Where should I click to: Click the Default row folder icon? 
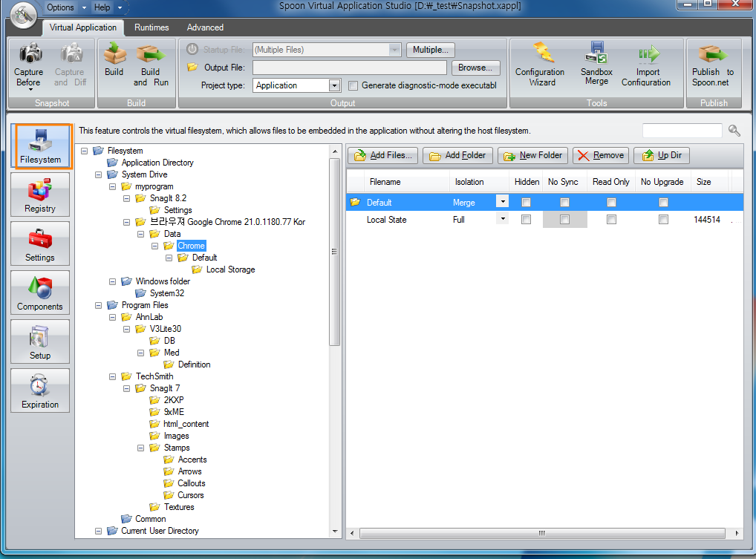[355, 203]
